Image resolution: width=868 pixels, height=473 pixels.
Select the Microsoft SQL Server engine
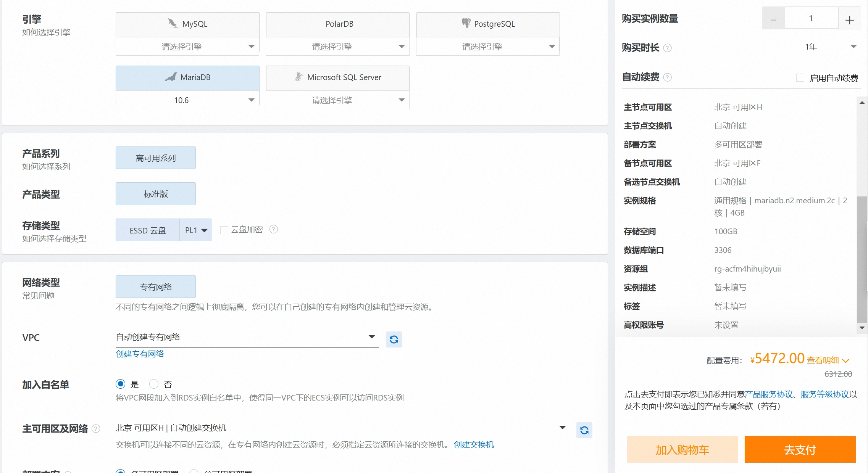337,77
